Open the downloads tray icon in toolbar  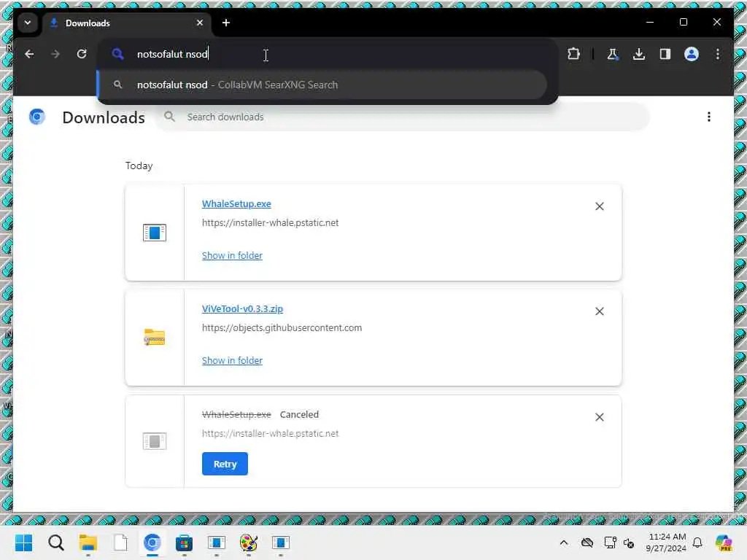(639, 54)
